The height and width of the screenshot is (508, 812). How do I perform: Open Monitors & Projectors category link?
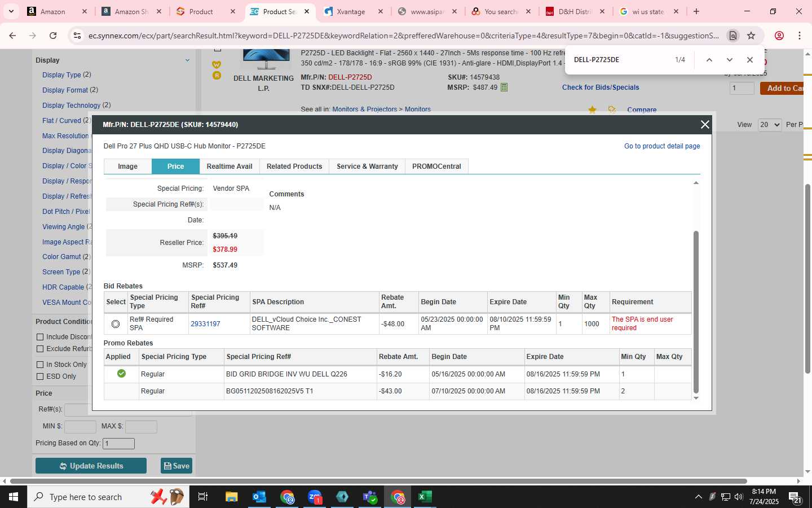(365, 110)
